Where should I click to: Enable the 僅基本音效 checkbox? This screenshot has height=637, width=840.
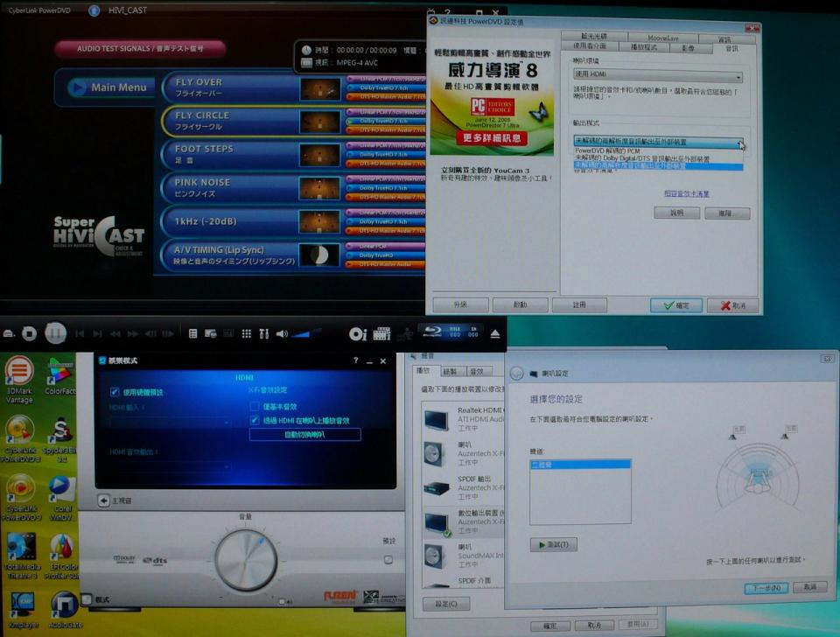tap(255, 407)
